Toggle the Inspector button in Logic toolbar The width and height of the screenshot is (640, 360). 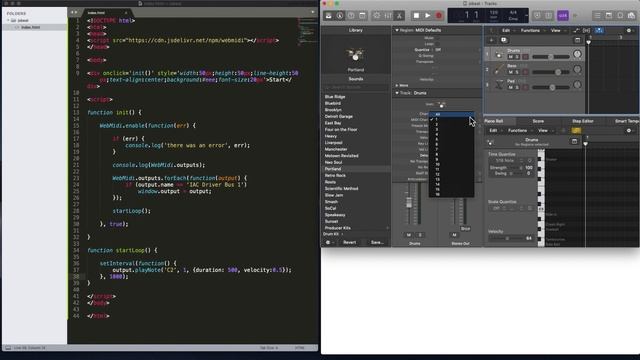340,16
